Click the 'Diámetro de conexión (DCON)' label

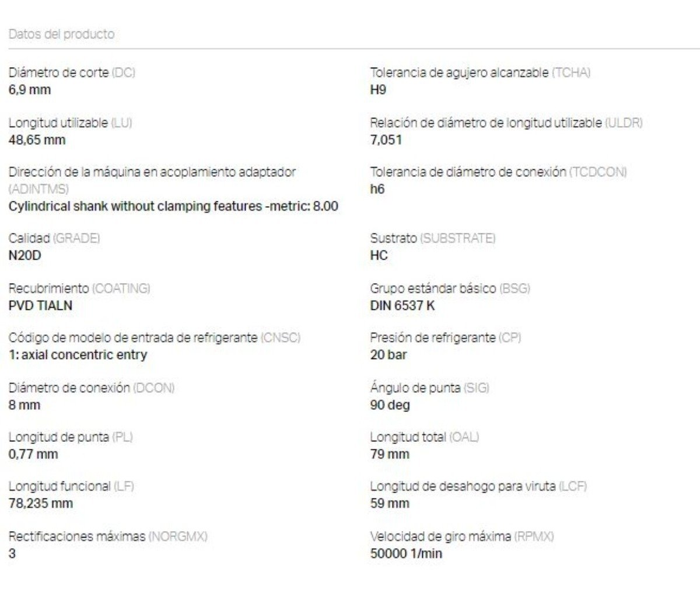coord(92,388)
